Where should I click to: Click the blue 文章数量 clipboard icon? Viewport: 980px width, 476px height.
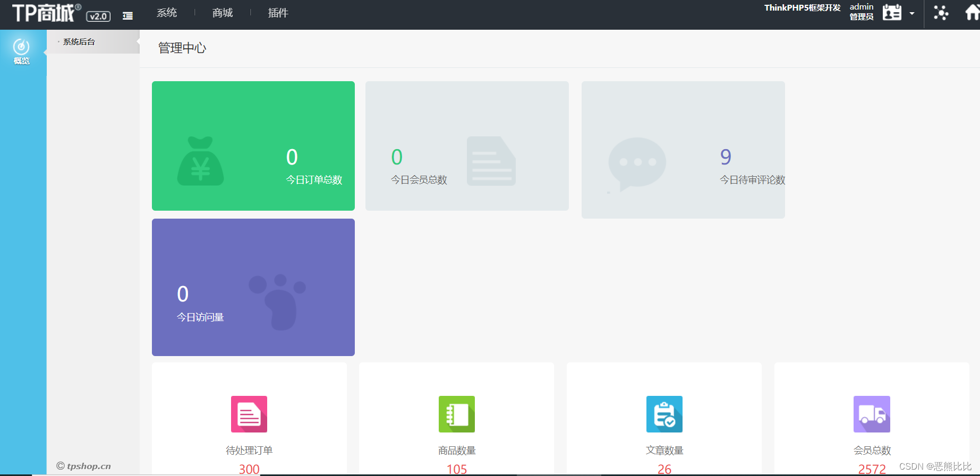pos(664,414)
